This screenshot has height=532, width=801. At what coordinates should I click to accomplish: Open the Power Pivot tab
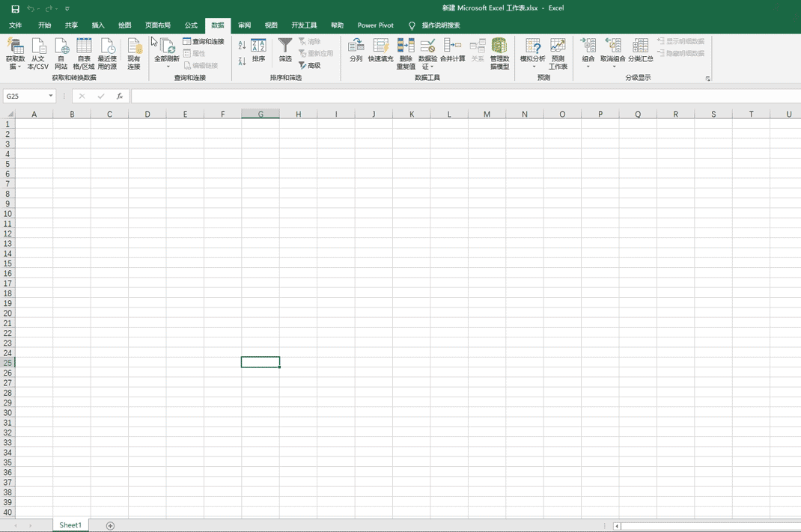(x=376, y=25)
